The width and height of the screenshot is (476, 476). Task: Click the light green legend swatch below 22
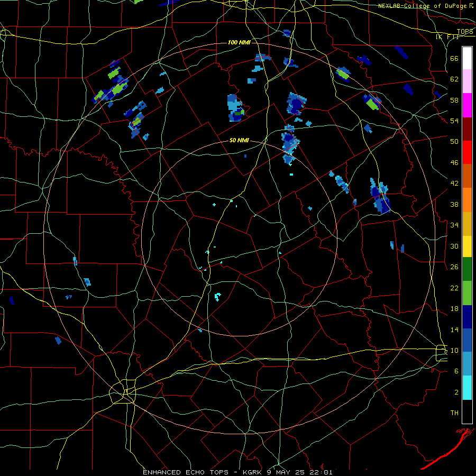pyautogui.click(x=467, y=293)
